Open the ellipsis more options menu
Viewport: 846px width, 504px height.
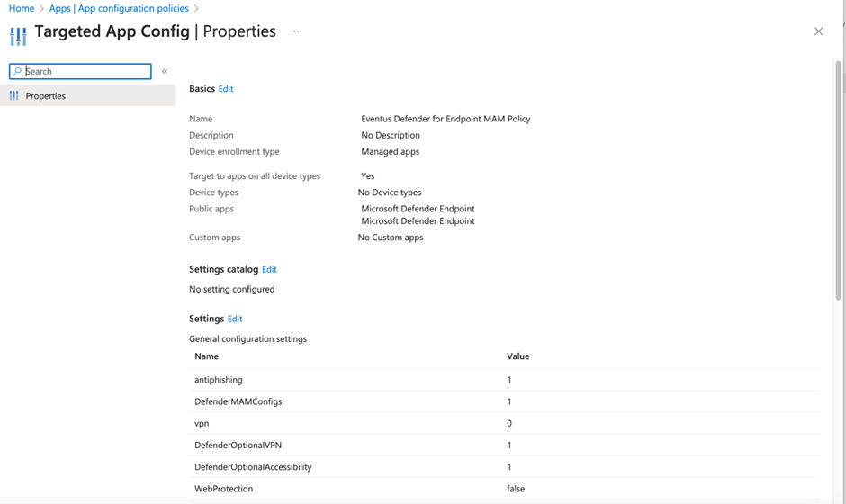coord(298,31)
